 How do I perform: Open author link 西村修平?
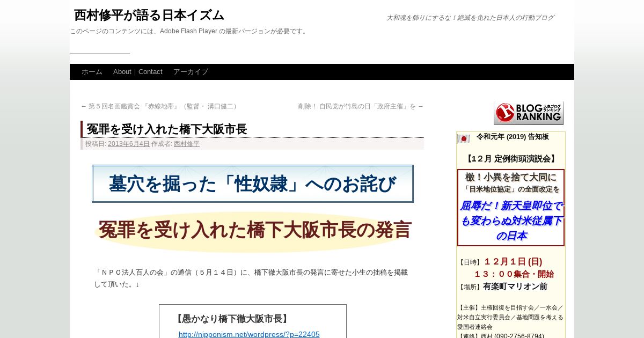coord(187,144)
